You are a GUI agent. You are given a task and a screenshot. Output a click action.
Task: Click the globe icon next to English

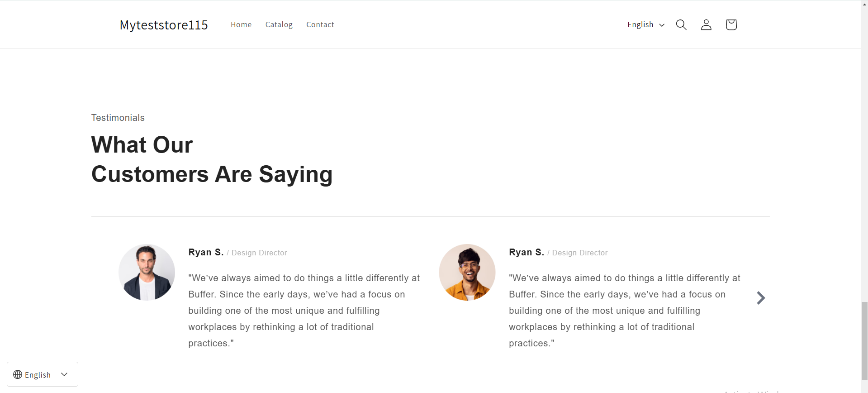pos(17,374)
